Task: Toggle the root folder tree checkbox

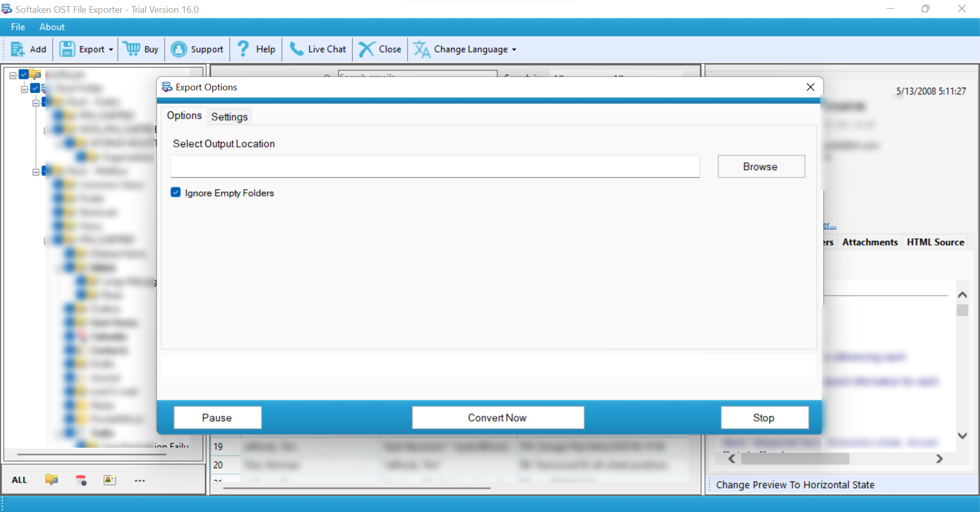Action: (x=24, y=75)
